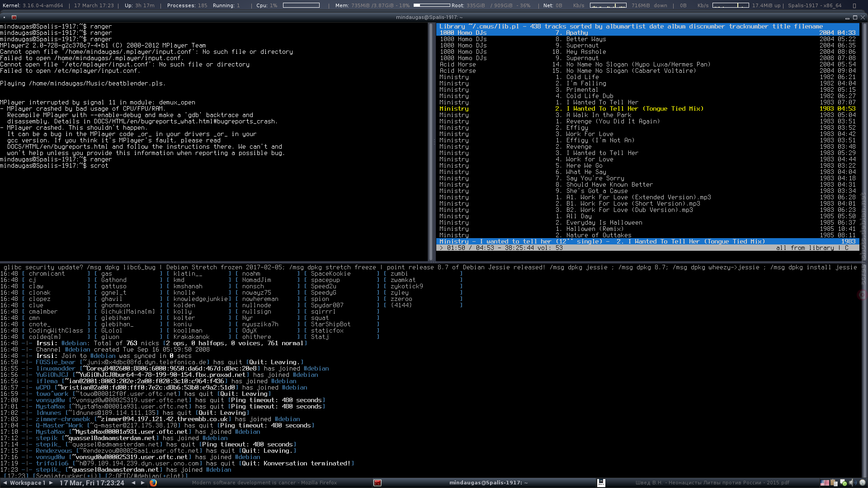
Task: Click the left arrow beside the clock
Action: pos(133,483)
